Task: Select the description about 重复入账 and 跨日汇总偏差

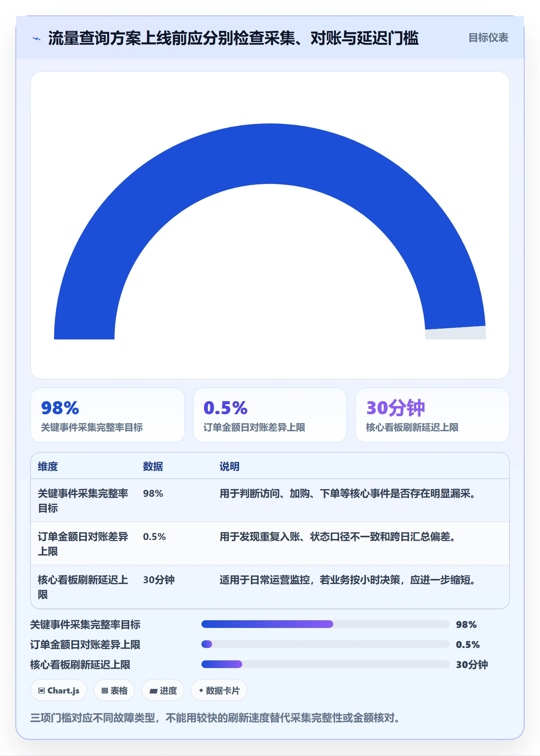Action: pos(337,537)
